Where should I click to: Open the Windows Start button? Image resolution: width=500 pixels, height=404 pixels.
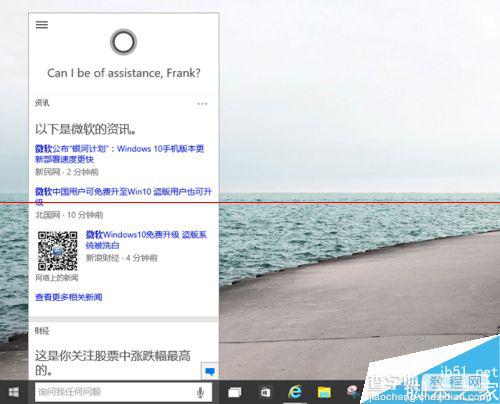pyautogui.click(x=13, y=392)
